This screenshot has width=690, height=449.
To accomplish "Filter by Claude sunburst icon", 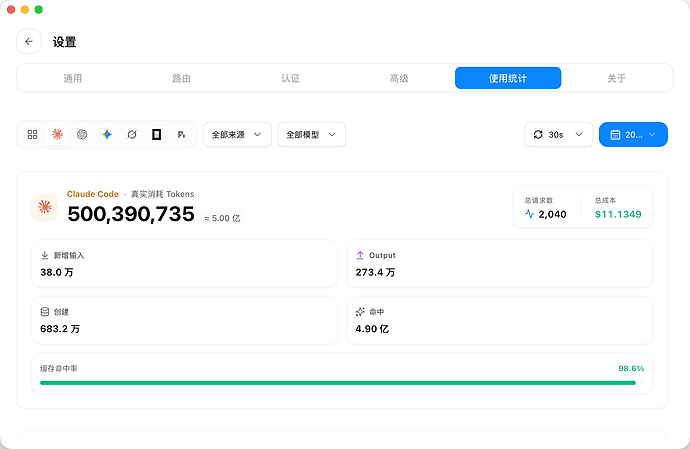I will click(x=57, y=134).
